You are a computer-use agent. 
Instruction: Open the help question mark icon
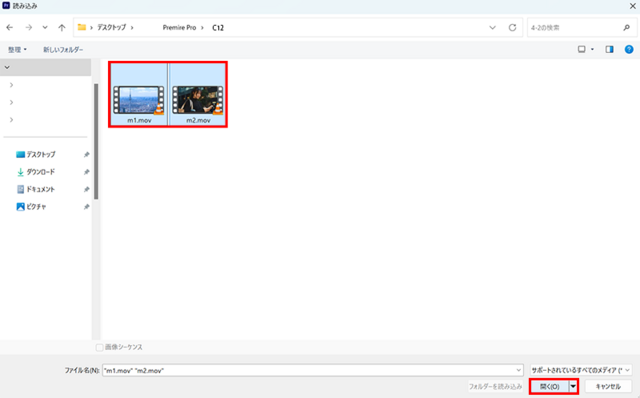(629, 49)
